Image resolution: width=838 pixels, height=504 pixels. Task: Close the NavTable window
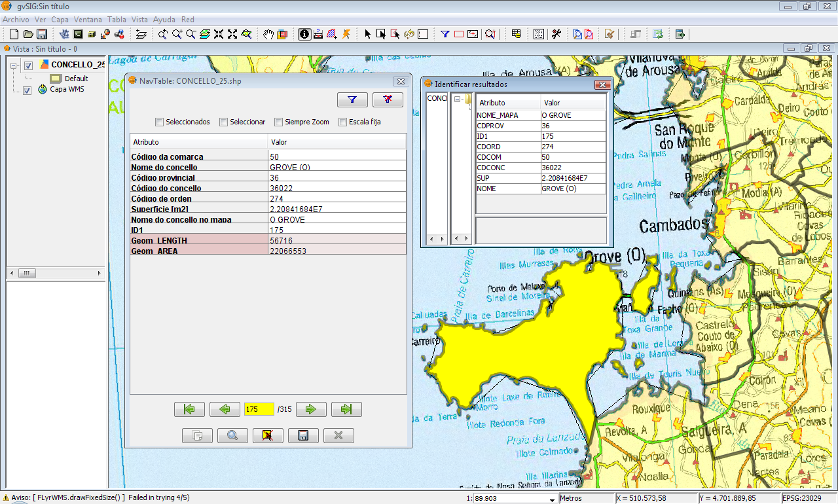coord(401,81)
